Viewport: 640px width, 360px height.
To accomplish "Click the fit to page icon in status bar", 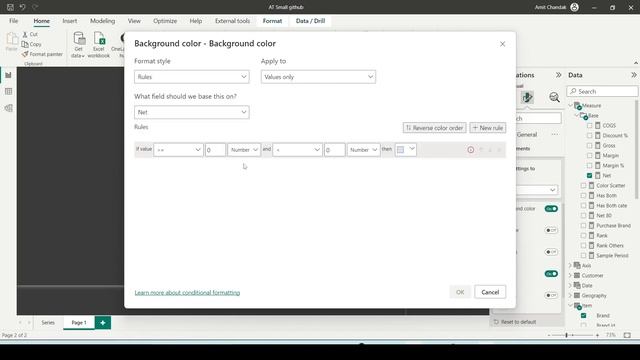I will point(627,335).
